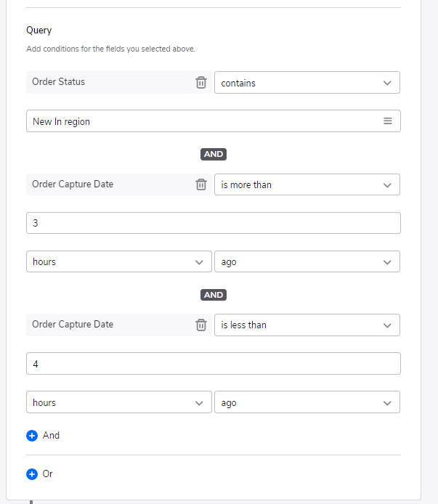
Task: Open the 'is less than' operator dropdown
Action: coord(307,325)
